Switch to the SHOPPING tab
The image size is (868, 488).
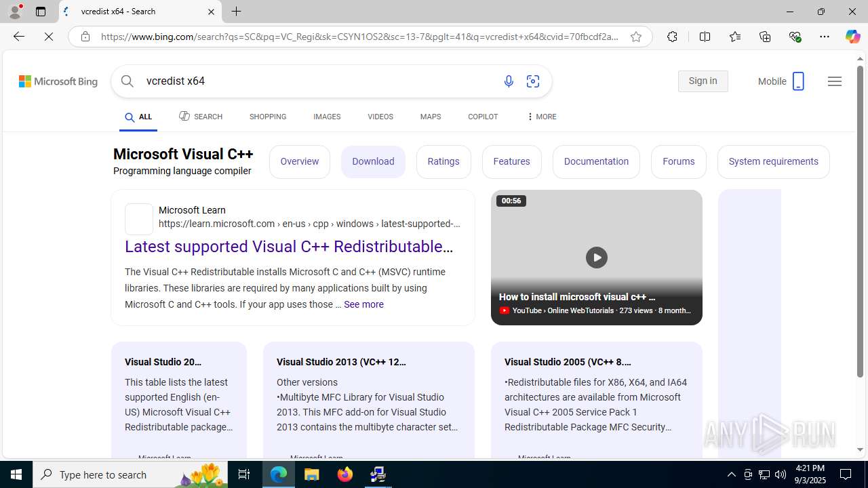point(268,117)
